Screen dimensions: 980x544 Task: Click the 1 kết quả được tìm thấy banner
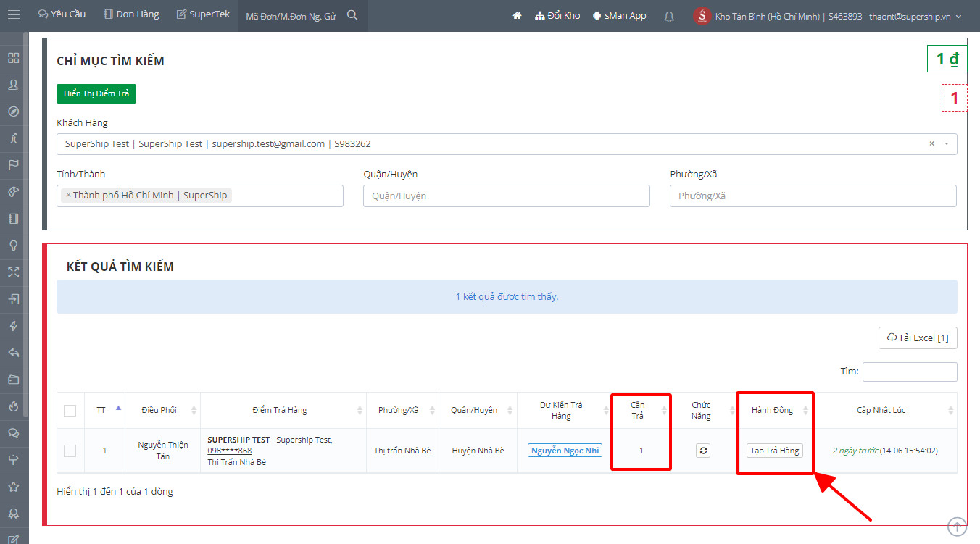point(507,297)
